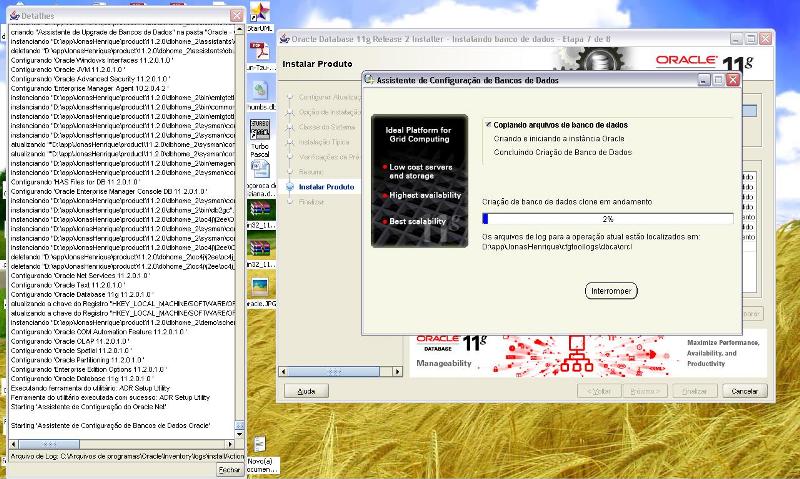Click the installer steps horizontal scrollbar thumb
Image resolution: width=800 pixels, height=479 pixels.
[x=334, y=372]
